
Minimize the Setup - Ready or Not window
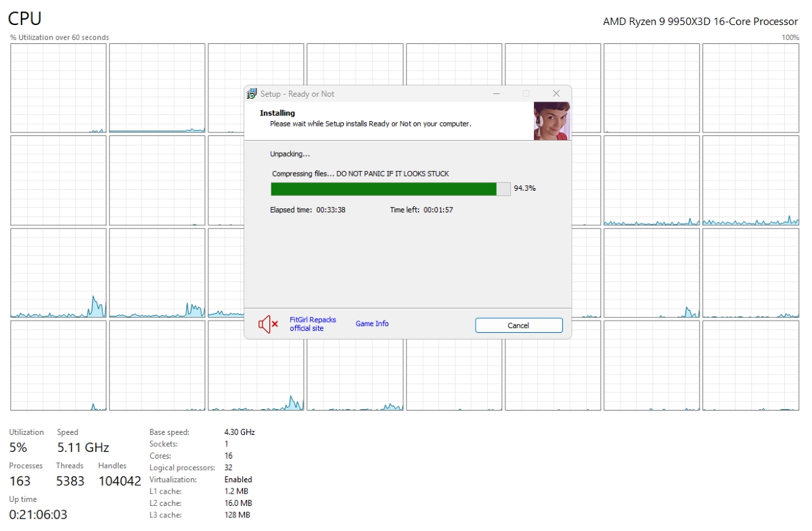coord(497,93)
